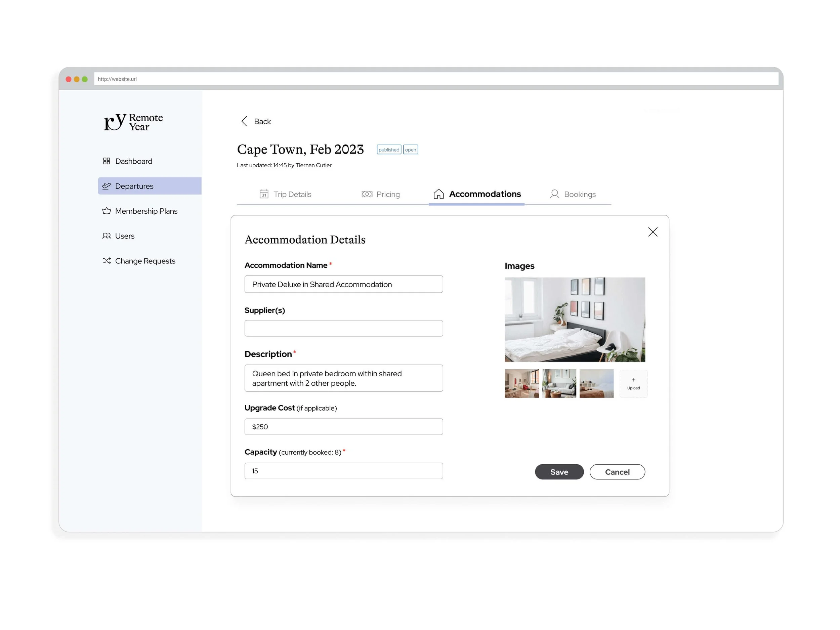The height and width of the screenshot is (630, 840).
Task: Click the person icon beside Bookings
Action: pos(554,194)
